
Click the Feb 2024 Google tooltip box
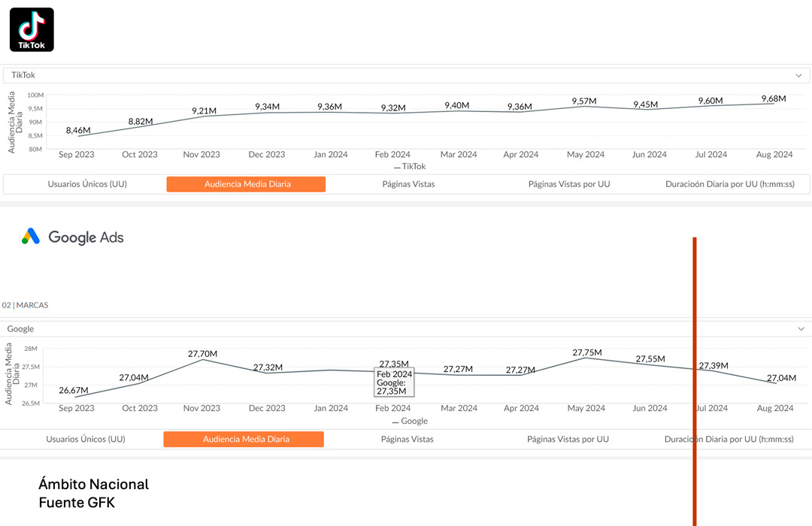click(x=394, y=382)
